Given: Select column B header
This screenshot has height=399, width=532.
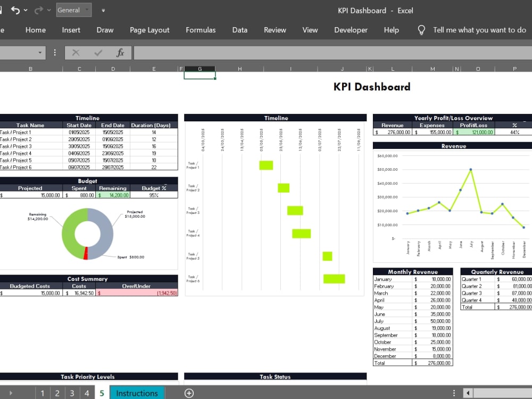Looking at the screenshot, I should click(30, 69).
